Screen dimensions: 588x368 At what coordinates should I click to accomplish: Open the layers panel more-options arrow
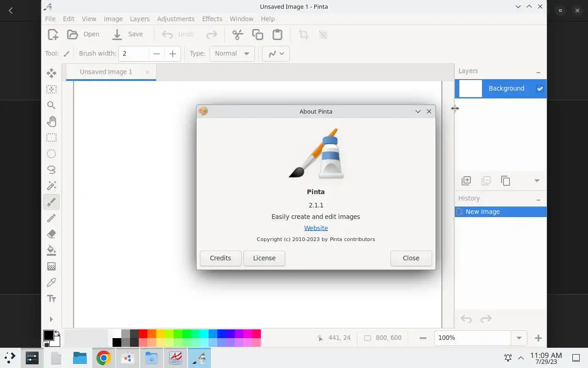pos(537,181)
